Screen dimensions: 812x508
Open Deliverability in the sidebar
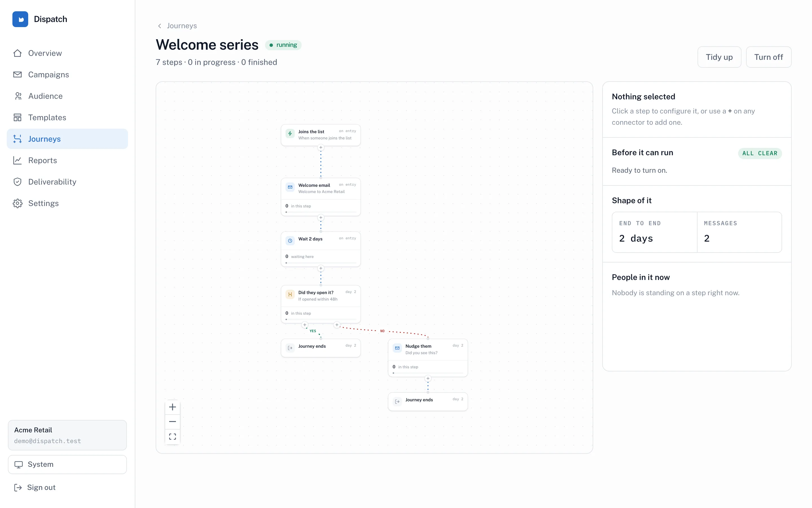(67, 182)
